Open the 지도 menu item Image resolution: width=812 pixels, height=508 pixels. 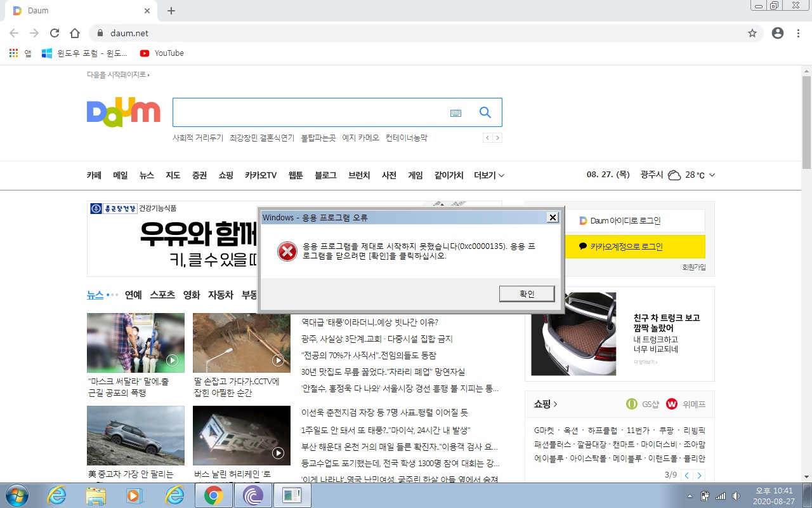click(x=173, y=175)
